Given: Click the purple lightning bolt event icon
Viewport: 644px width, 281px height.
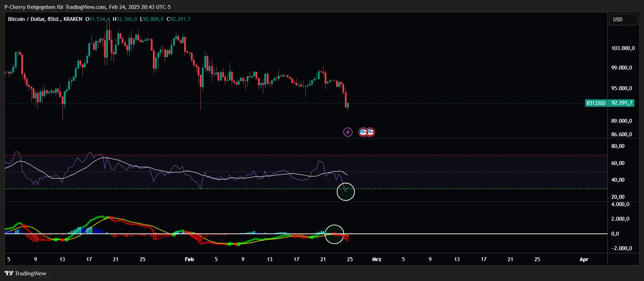Looking at the screenshot, I should click(348, 132).
